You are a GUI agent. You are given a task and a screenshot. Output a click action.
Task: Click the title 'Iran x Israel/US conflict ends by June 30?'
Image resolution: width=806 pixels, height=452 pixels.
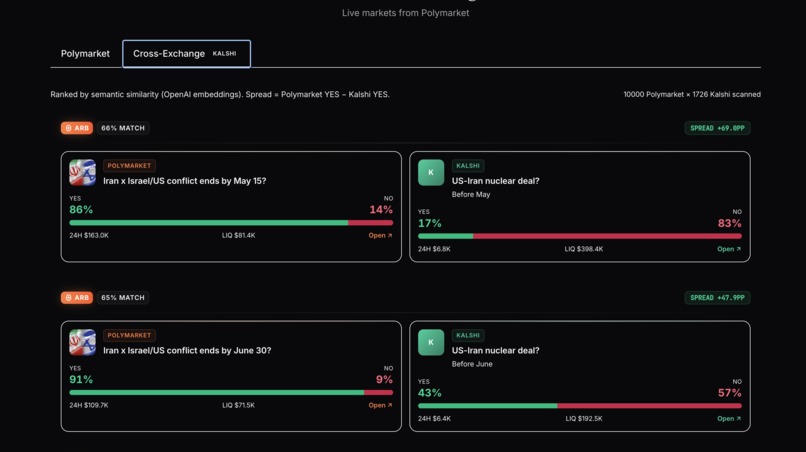(187, 351)
